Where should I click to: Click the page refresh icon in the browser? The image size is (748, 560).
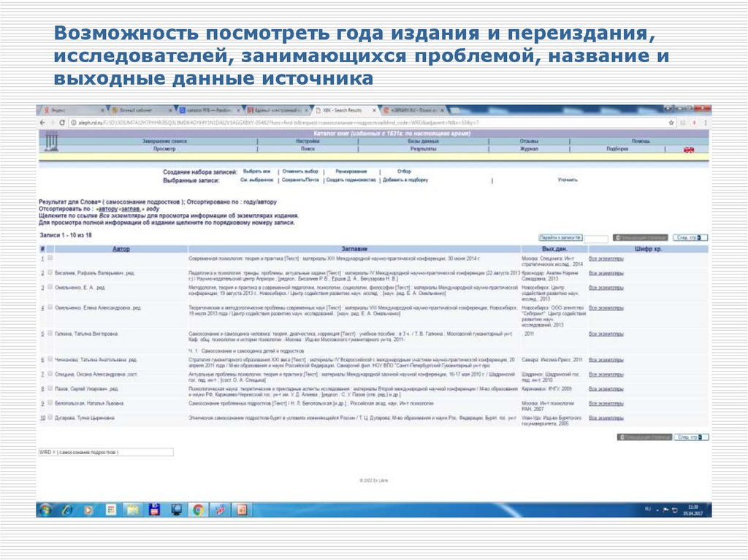[61, 122]
